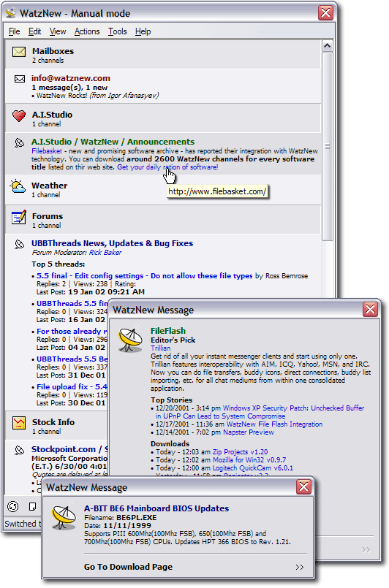Open Logitech QuickCam v6.0.1 download

253,468
